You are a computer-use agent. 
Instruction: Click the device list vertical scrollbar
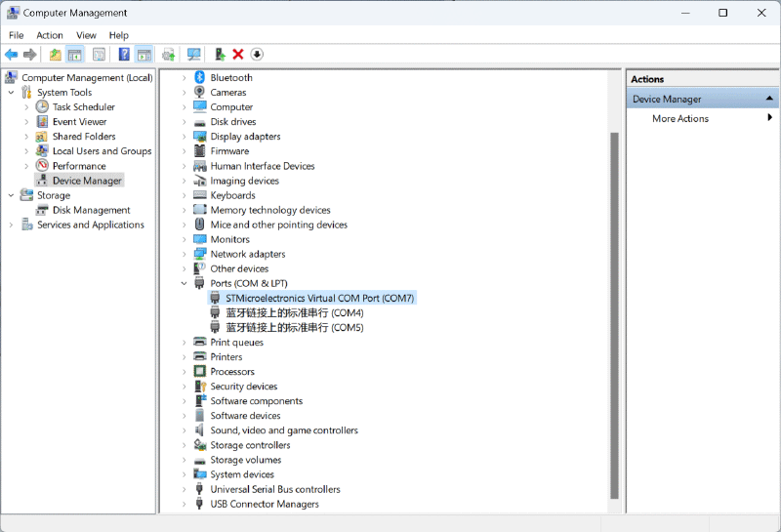(614, 312)
